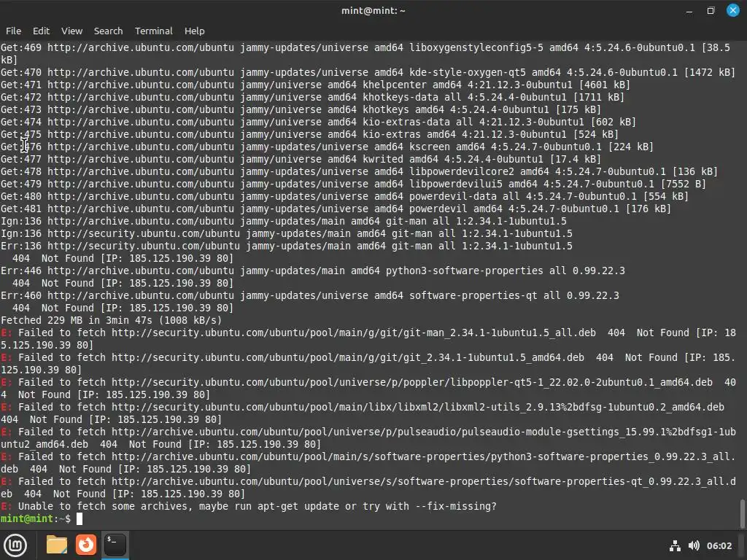Click the Get:478 libpowerdevilcore2 line

[x=359, y=171]
